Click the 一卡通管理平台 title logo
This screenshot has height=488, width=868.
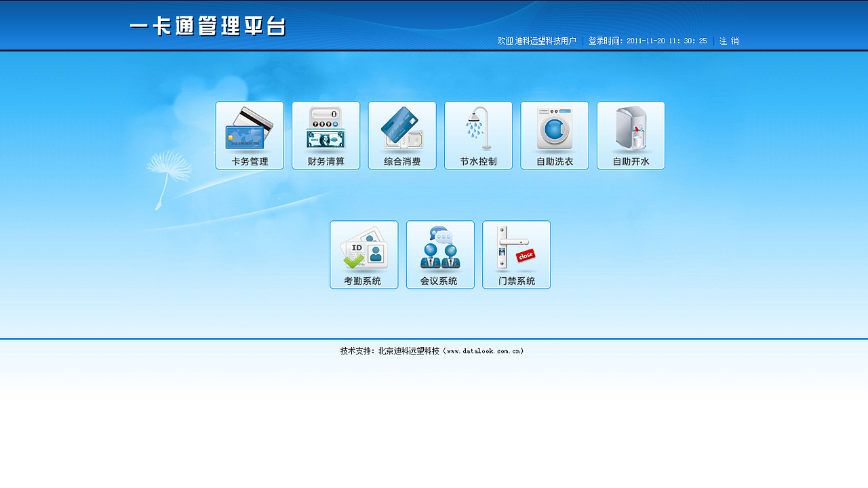[208, 26]
